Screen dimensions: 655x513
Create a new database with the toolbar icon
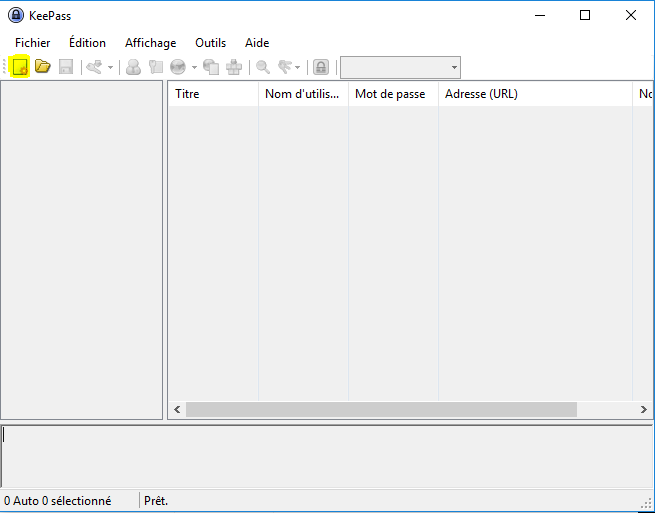tap(20, 67)
